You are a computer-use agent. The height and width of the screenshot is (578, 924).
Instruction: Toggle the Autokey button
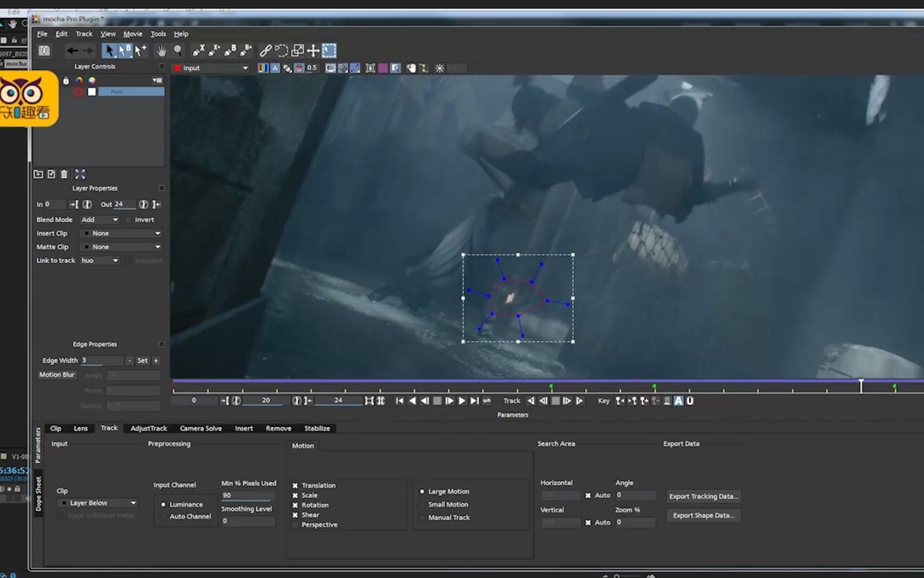point(679,401)
